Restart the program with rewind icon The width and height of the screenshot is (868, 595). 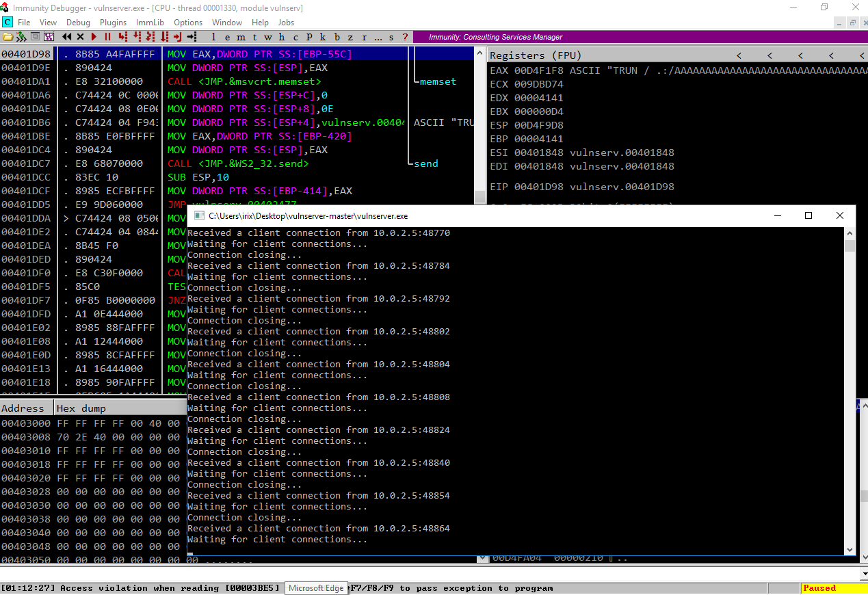click(x=66, y=37)
